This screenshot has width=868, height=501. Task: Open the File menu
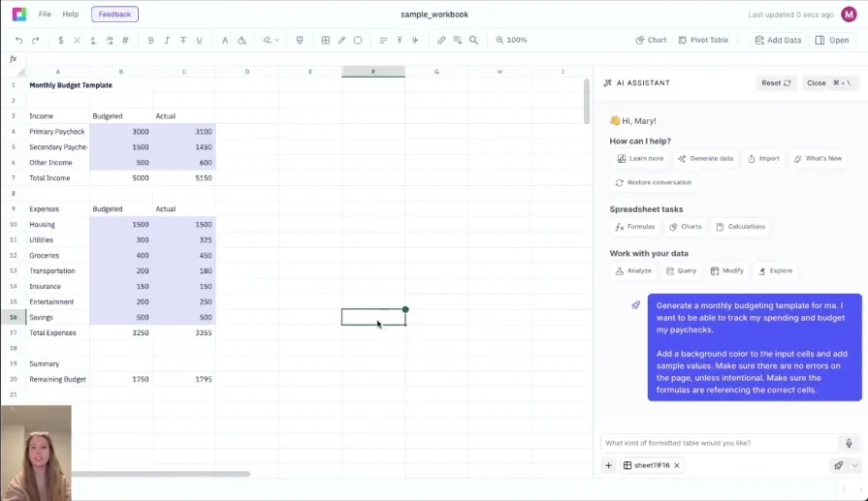tap(45, 15)
